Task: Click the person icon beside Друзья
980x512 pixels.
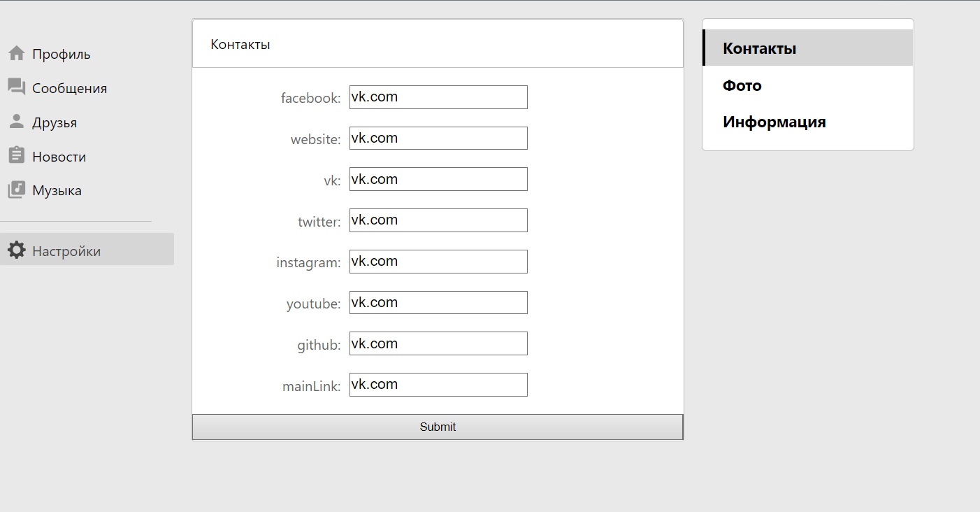Action: 17,122
